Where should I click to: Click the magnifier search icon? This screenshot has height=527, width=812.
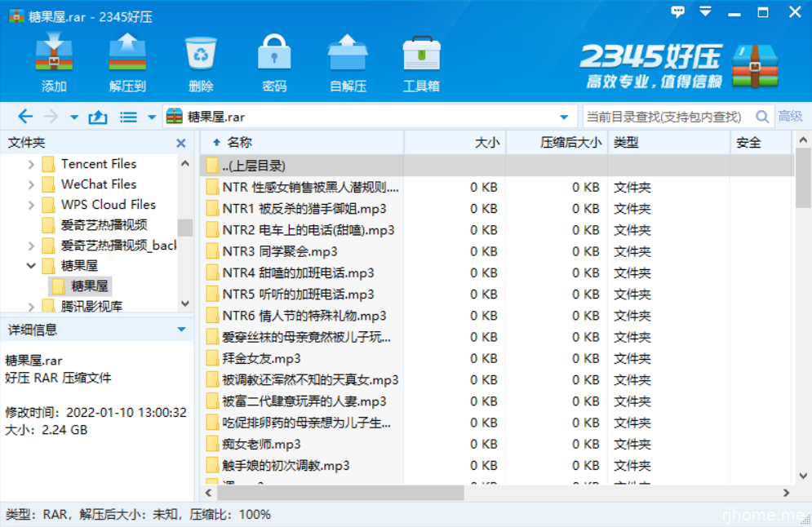coord(761,117)
